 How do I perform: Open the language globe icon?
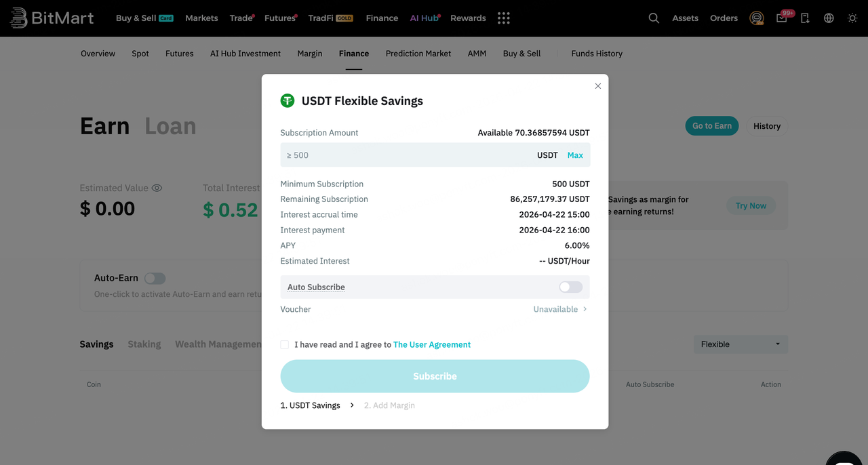(829, 18)
